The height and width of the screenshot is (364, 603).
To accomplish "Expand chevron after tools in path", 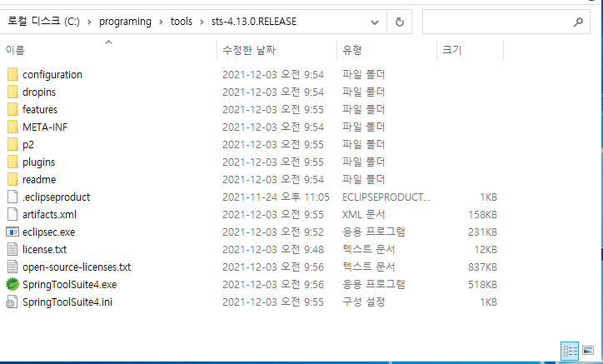I will click(202, 22).
